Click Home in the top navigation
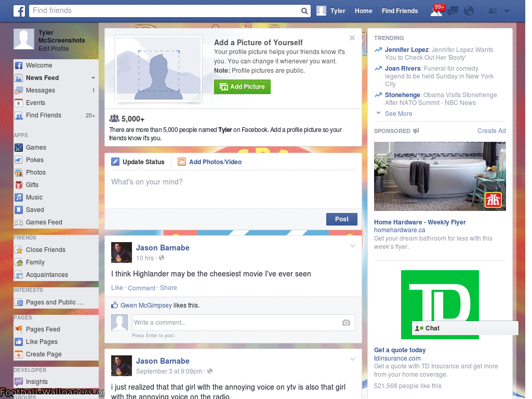This screenshot has width=532, height=399. (363, 11)
